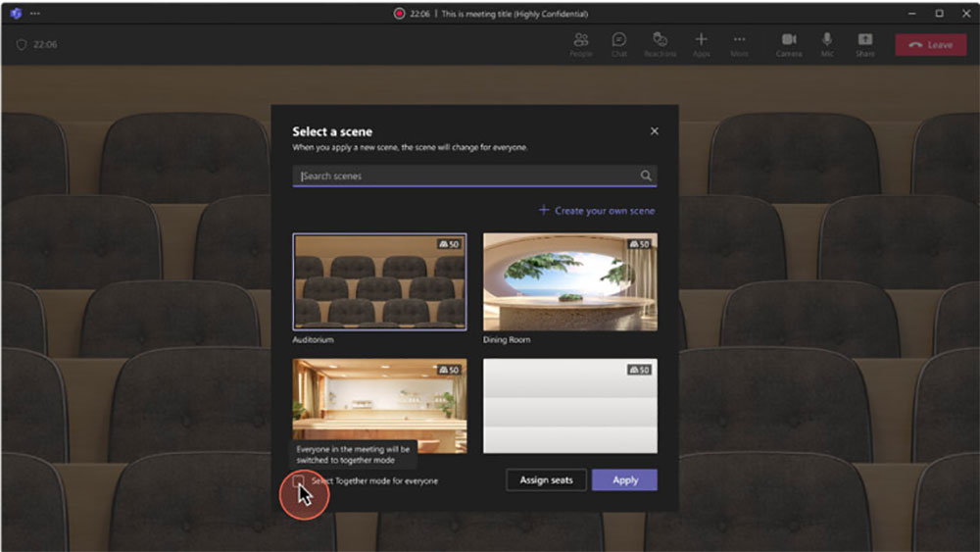This screenshot has height=552, width=980.
Task: Open the Reactions menu
Action: 660,43
